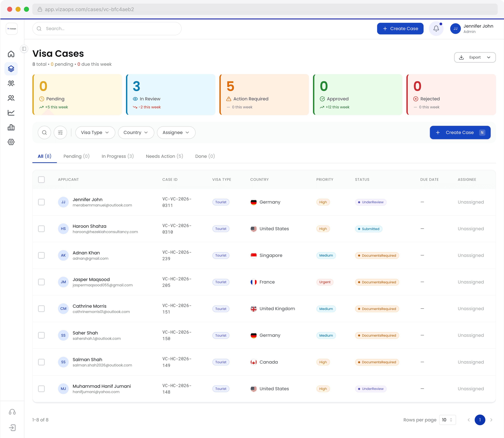Open the Home dashboard from the sidebar
This screenshot has height=438, width=504.
(x=11, y=54)
